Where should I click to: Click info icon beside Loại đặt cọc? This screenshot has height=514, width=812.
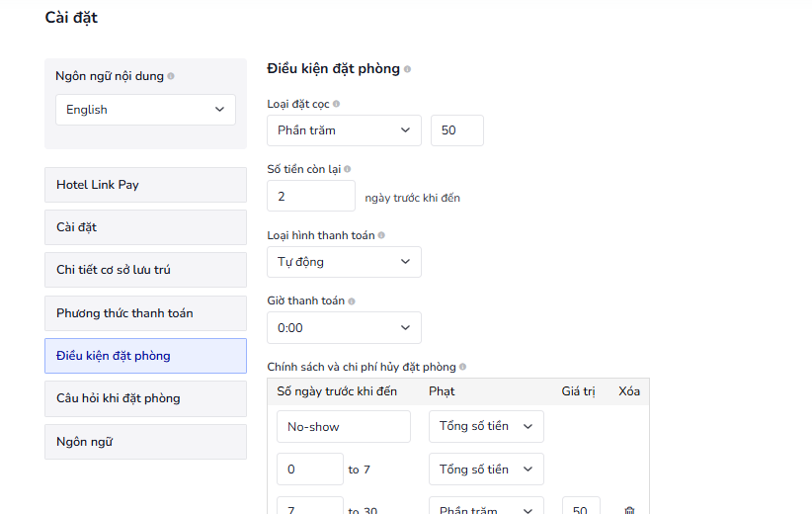tap(337, 104)
